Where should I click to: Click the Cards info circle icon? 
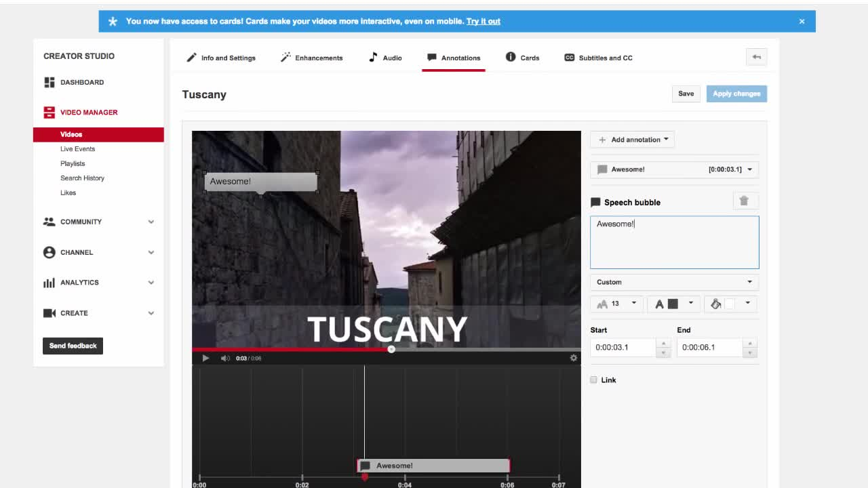point(511,57)
